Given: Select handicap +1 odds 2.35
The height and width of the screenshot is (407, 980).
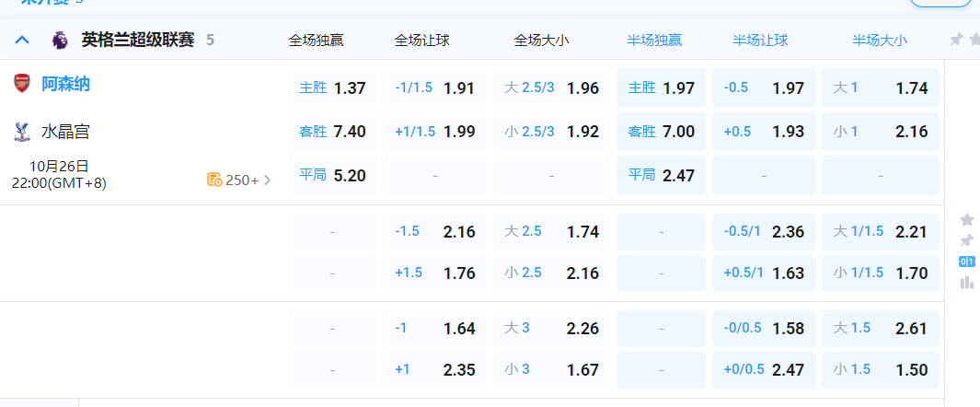Looking at the screenshot, I should 434,369.
